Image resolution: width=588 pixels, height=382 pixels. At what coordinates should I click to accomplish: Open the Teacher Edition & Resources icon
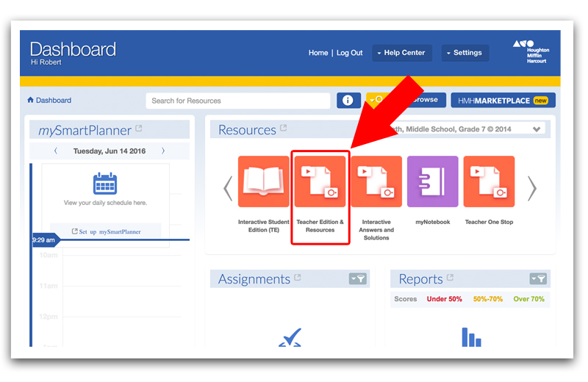pyautogui.click(x=320, y=181)
